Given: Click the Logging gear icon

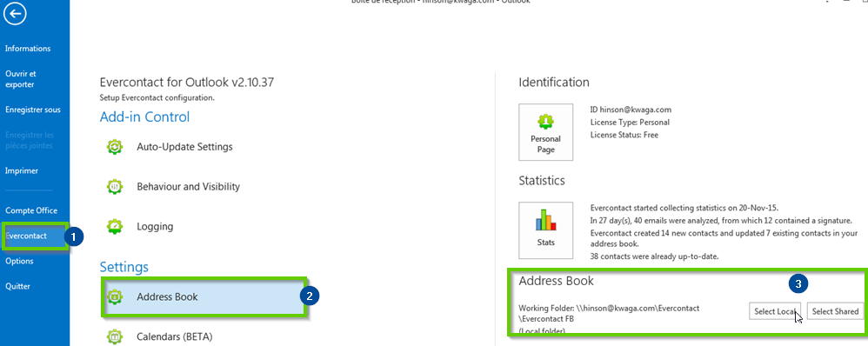Looking at the screenshot, I should [115, 226].
